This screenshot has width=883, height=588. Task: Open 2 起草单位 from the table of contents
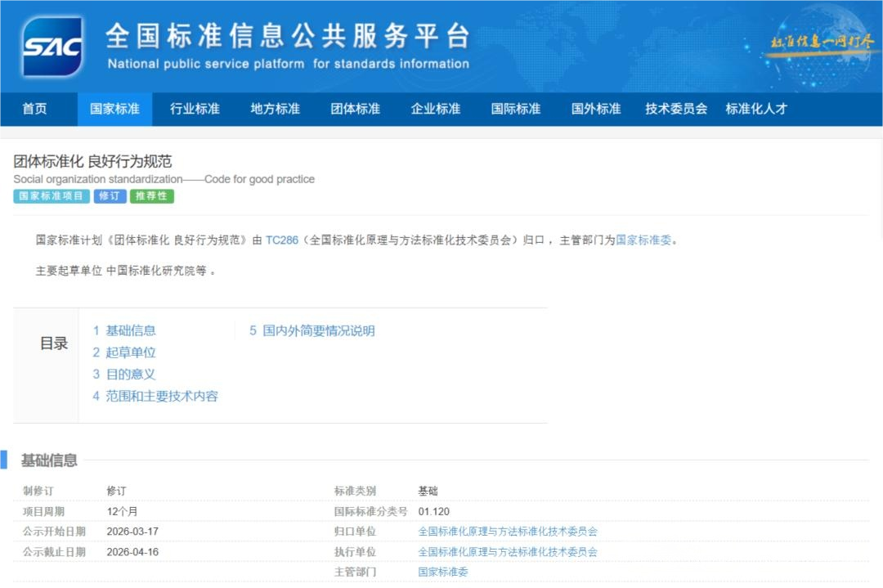(x=124, y=352)
